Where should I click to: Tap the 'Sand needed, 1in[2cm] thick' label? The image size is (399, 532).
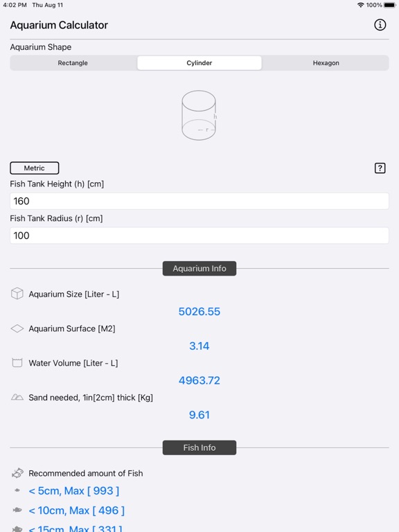(x=91, y=398)
